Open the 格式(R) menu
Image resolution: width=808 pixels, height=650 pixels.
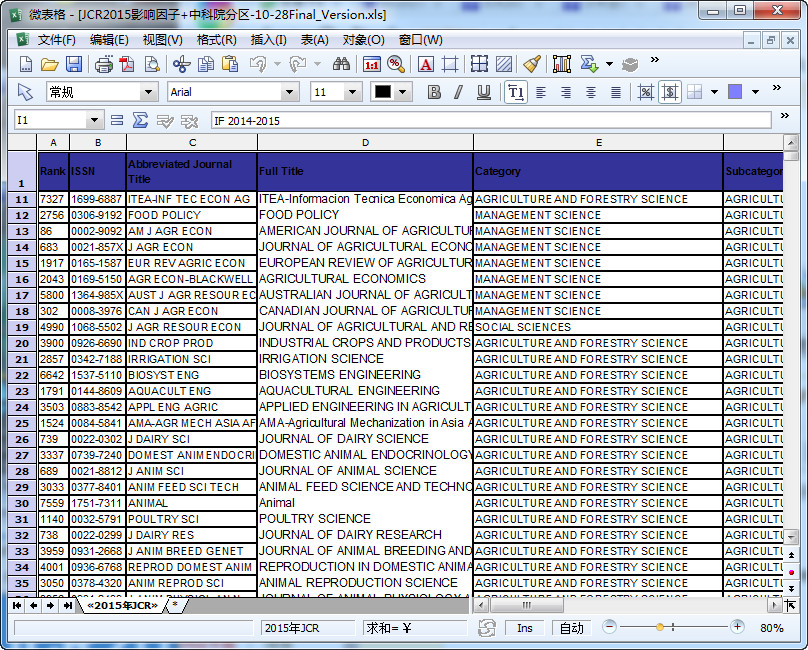click(216, 40)
